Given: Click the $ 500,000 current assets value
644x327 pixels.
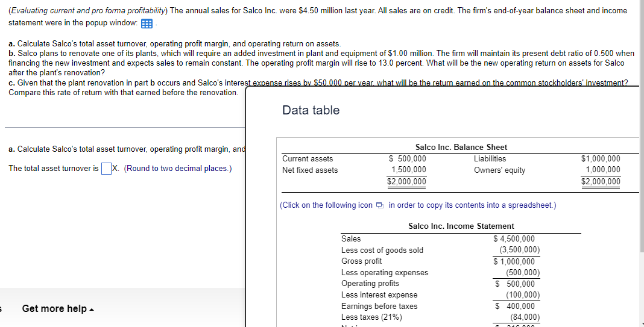Looking at the screenshot, I should pos(407,159).
